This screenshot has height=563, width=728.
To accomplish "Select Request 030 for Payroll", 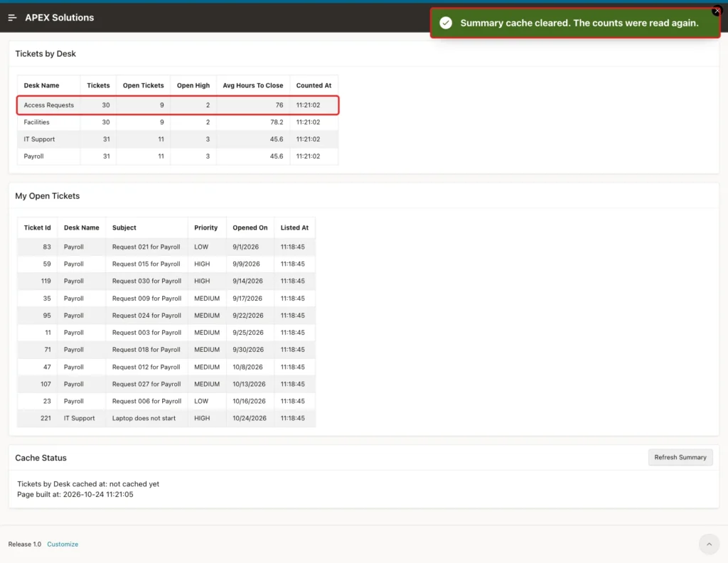I will point(146,281).
